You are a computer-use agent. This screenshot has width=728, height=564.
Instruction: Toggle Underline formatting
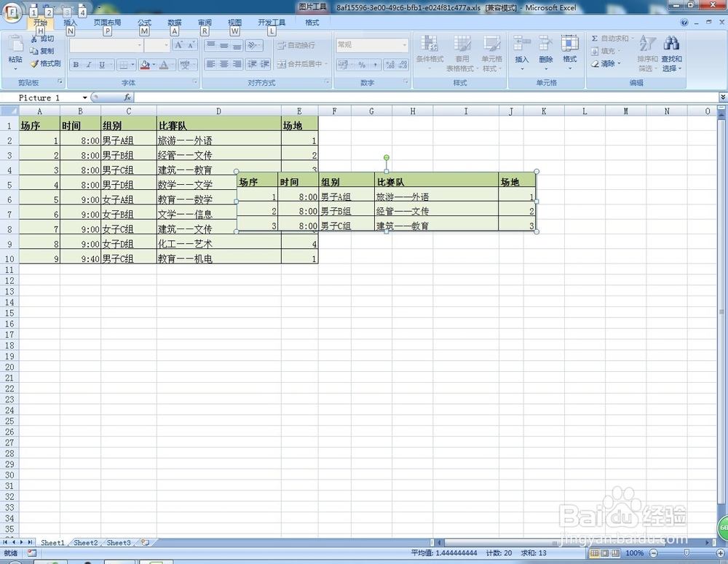(x=102, y=65)
